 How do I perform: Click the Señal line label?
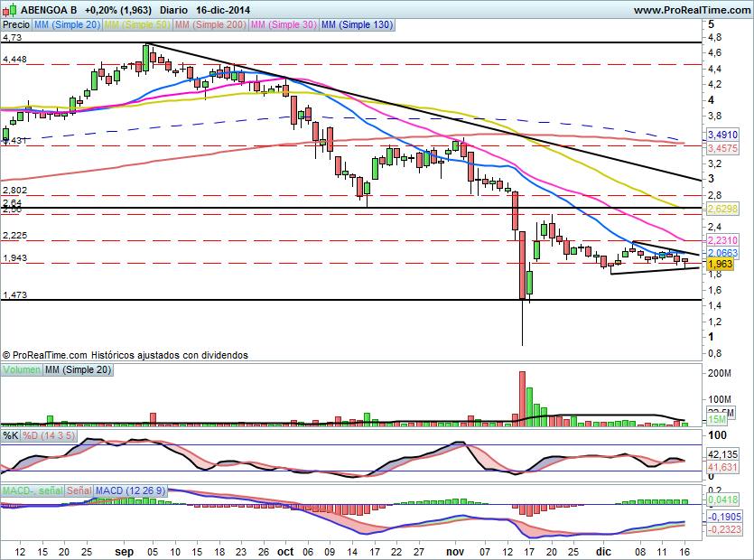click(x=79, y=490)
